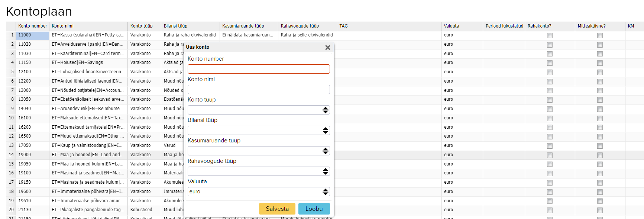Click the Konto nimi text field
The image size is (644, 219).
pos(259,90)
